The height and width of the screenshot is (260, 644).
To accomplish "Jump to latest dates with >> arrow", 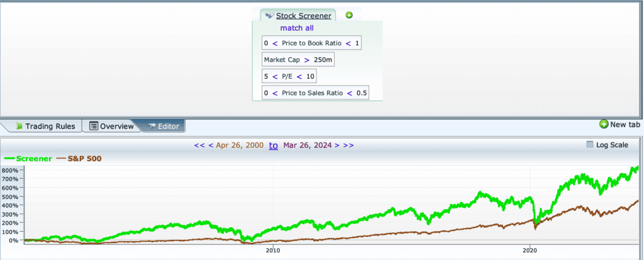I will click(x=348, y=145).
